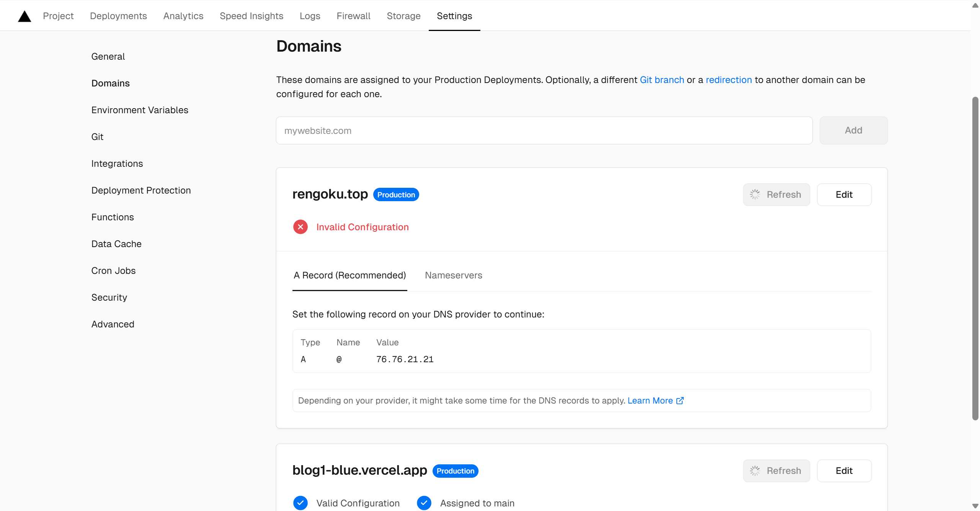Open General settings in sidebar
980x511 pixels.
coord(108,57)
